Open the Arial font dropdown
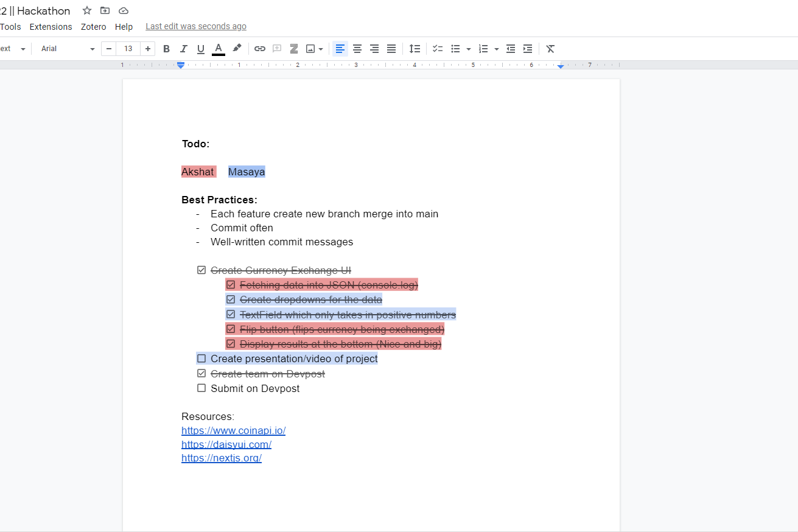The image size is (798, 532). click(x=68, y=49)
